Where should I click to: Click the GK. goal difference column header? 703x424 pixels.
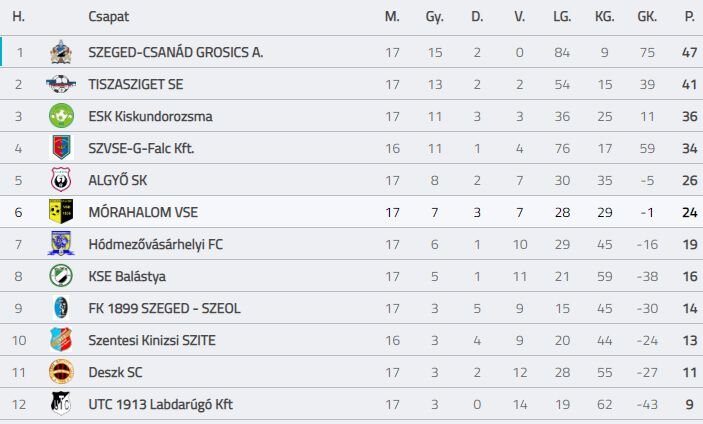(x=647, y=17)
